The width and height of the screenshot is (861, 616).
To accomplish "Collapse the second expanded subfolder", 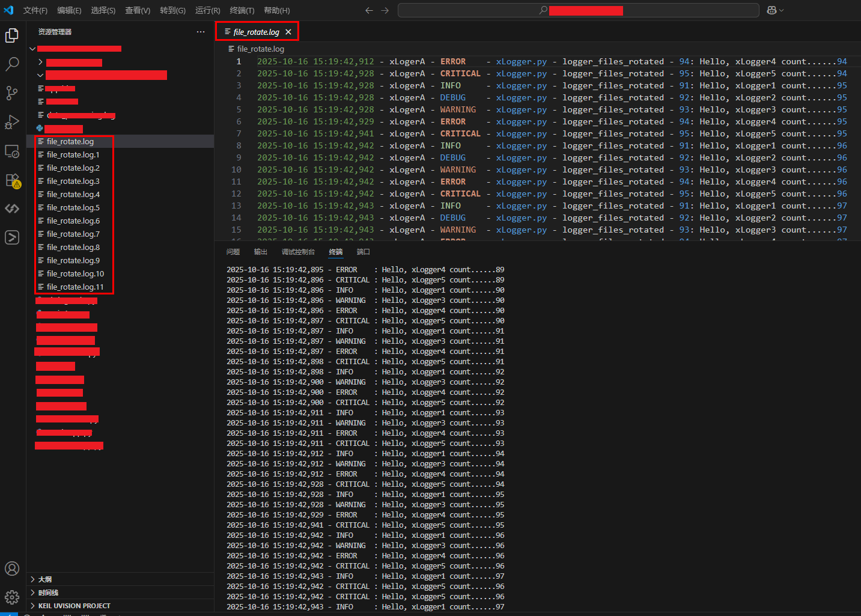I will click(x=40, y=75).
